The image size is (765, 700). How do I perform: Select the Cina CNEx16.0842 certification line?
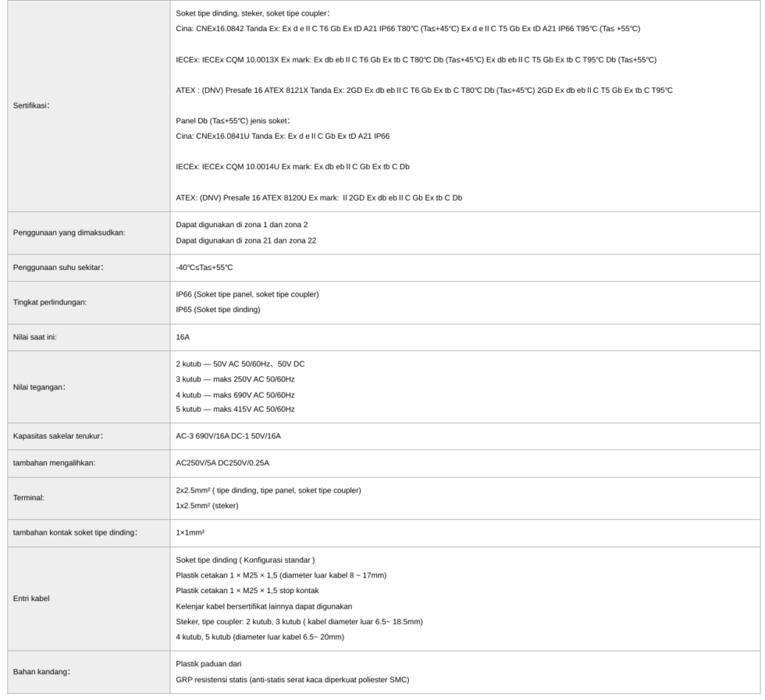click(x=407, y=29)
